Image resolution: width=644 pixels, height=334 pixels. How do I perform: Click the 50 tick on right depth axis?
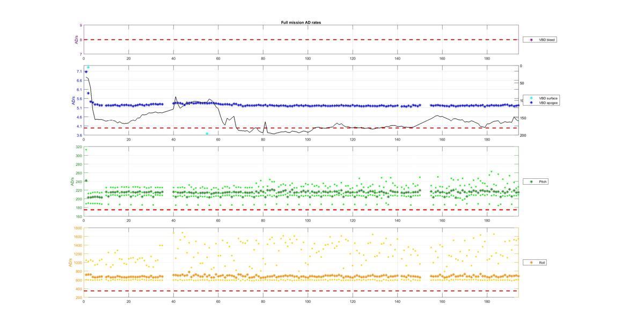[523, 83]
